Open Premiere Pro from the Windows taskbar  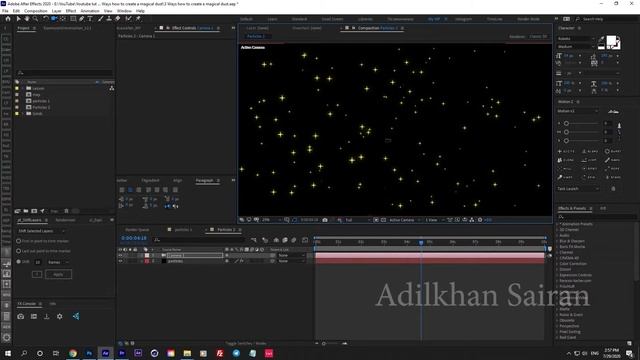coord(122,353)
